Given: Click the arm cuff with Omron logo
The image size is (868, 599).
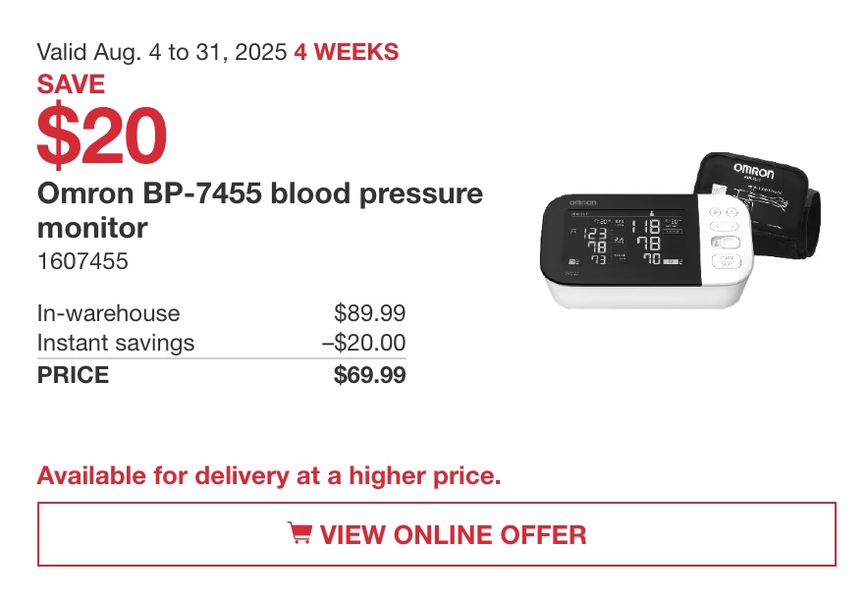Looking at the screenshot, I should click(x=758, y=205).
